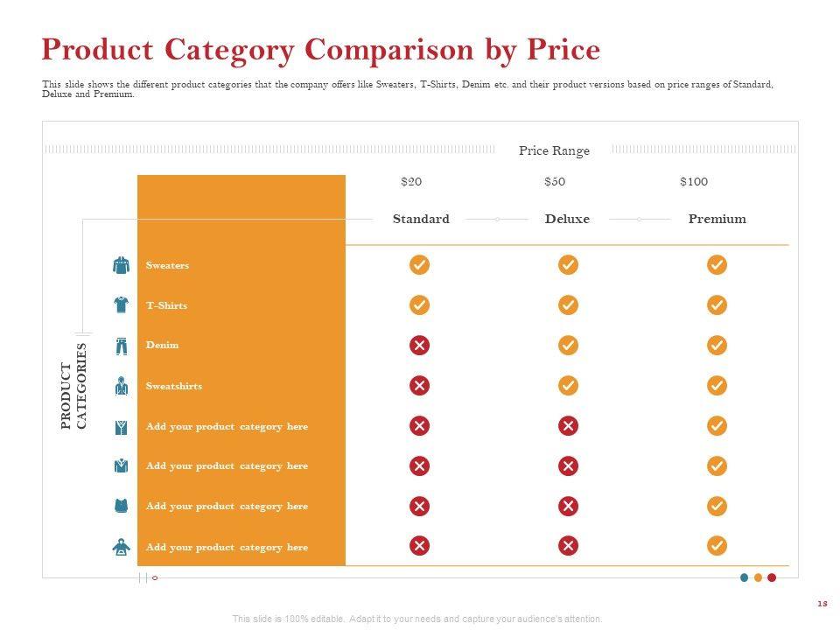
Task: Click the Denim Standard red cross
Action: pos(420,346)
